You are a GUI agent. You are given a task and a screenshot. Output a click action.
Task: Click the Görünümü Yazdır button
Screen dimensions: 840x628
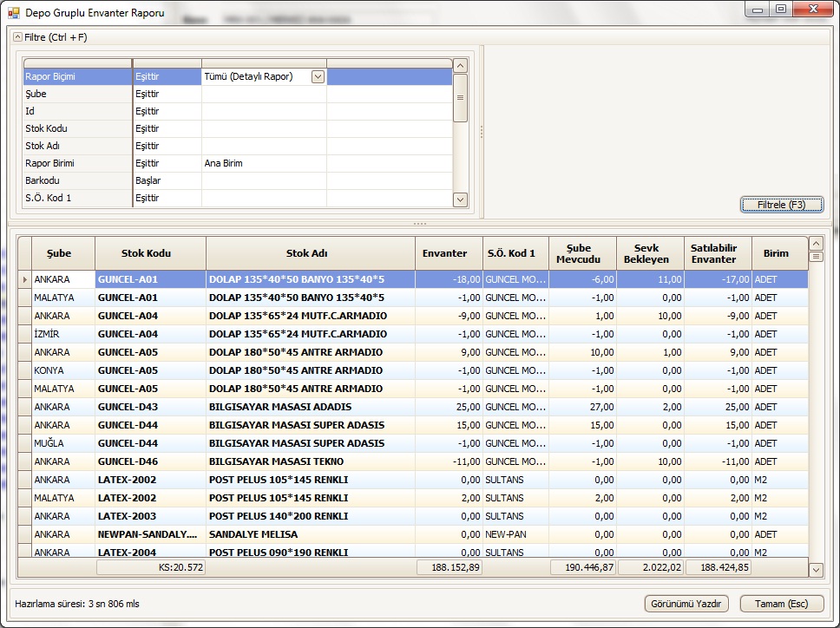click(x=686, y=604)
